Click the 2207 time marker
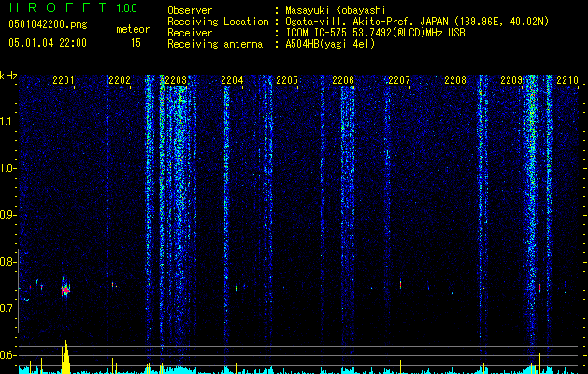 tap(399, 79)
